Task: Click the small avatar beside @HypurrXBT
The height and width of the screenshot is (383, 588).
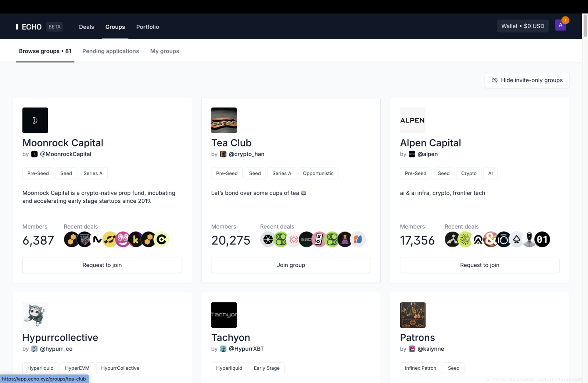Action: click(223, 349)
